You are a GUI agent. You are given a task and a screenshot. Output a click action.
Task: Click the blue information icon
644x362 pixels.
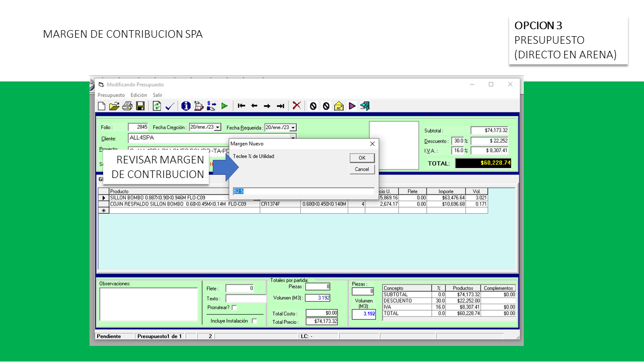pyautogui.click(x=186, y=106)
